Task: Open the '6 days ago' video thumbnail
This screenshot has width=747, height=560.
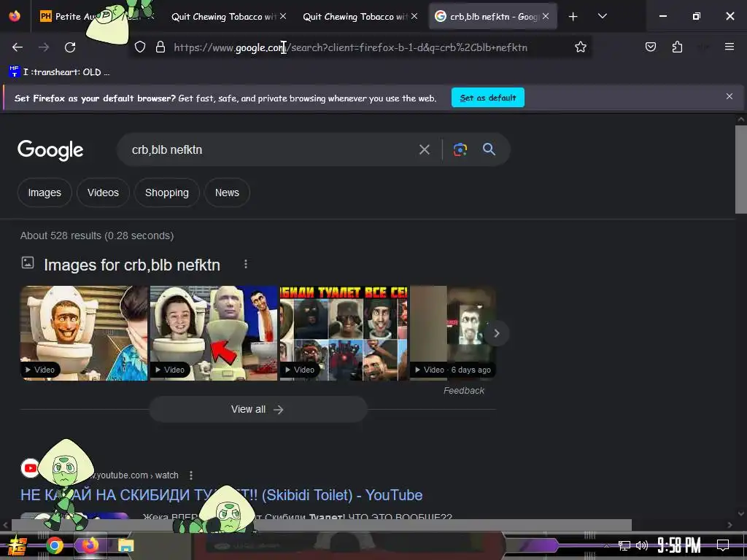Action: tap(452, 332)
